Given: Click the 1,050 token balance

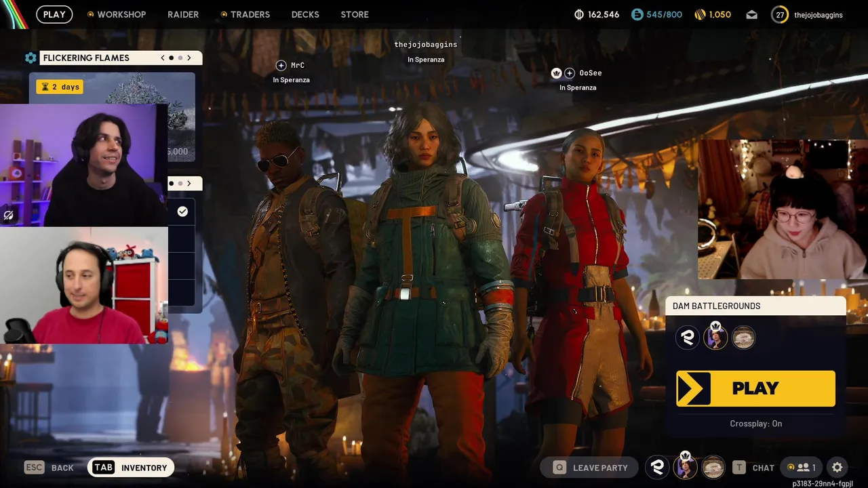Looking at the screenshot, I should (x=720, y=14).
